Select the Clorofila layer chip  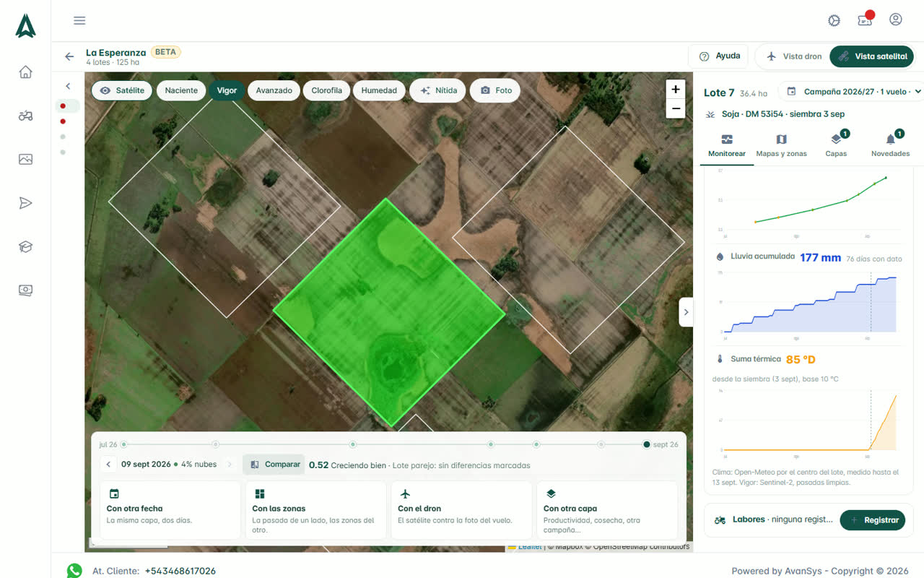pyautogui.click(x=327, y=90)
